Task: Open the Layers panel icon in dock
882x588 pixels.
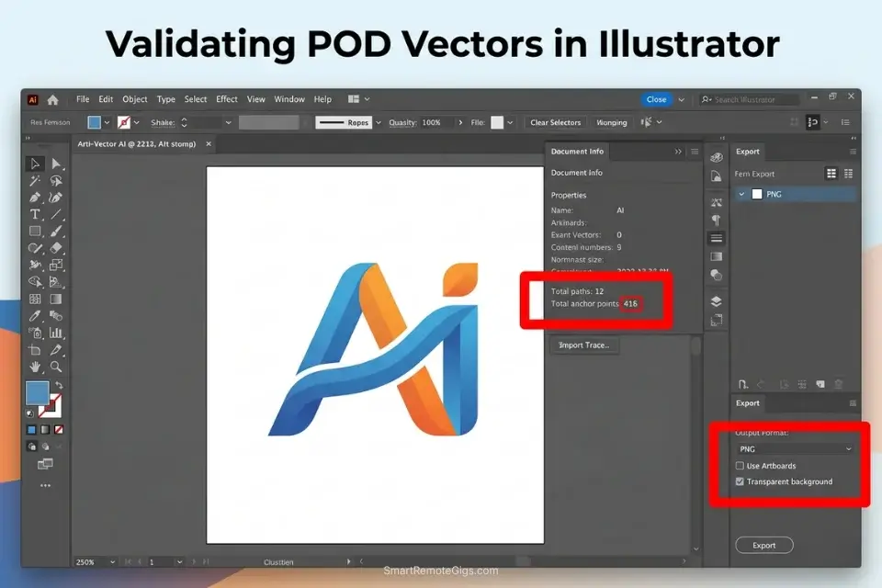Action: point(716,301)
